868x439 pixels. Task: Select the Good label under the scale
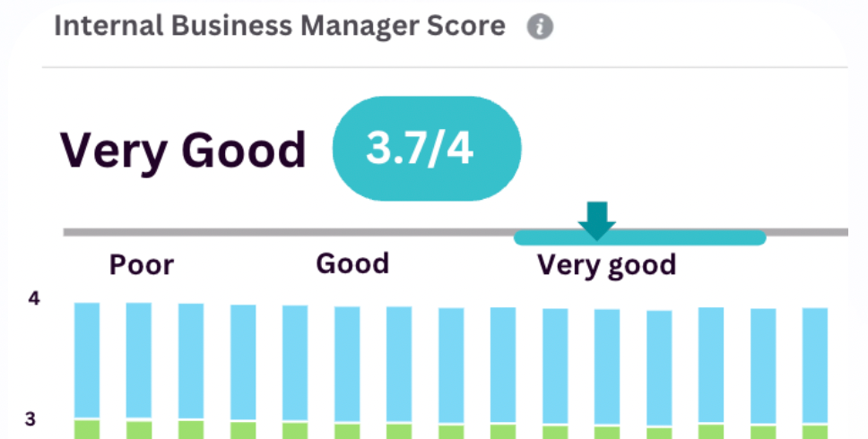[352, 263]
